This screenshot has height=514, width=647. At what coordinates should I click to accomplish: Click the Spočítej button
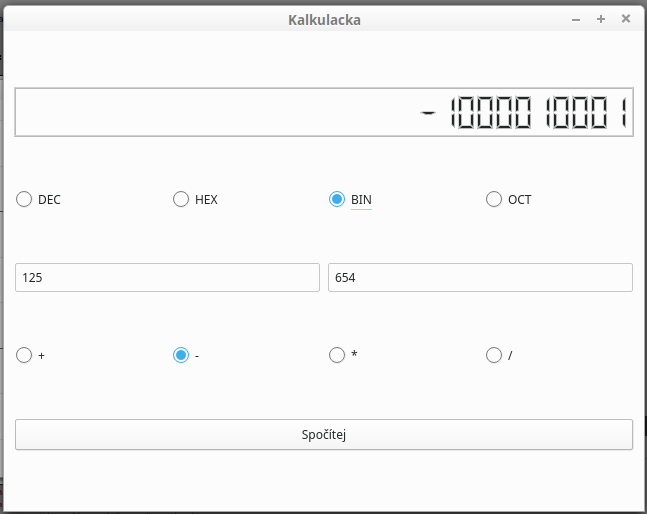click(x=324, y=434)
